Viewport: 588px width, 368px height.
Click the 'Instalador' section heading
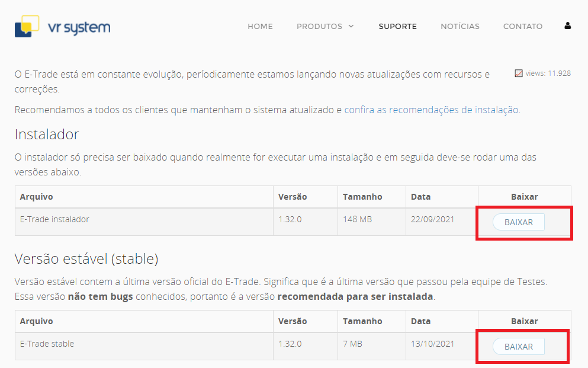(47, 135)
